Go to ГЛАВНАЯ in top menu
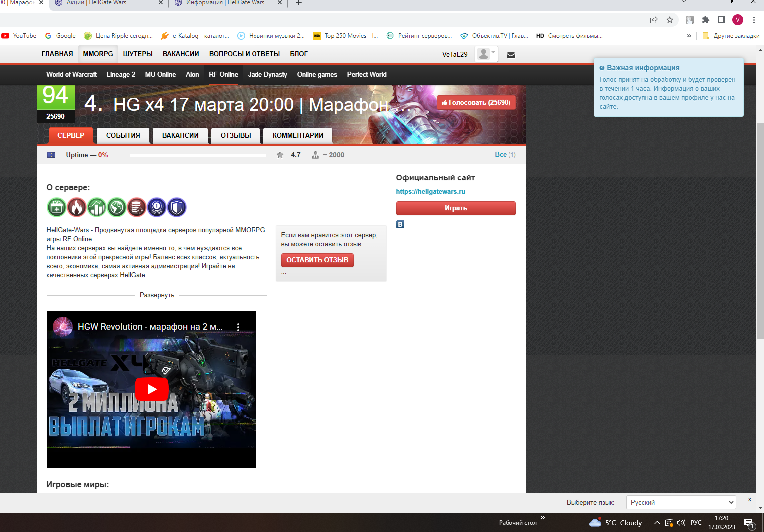This screenshot has width=764, height=532. pos(57,54)
